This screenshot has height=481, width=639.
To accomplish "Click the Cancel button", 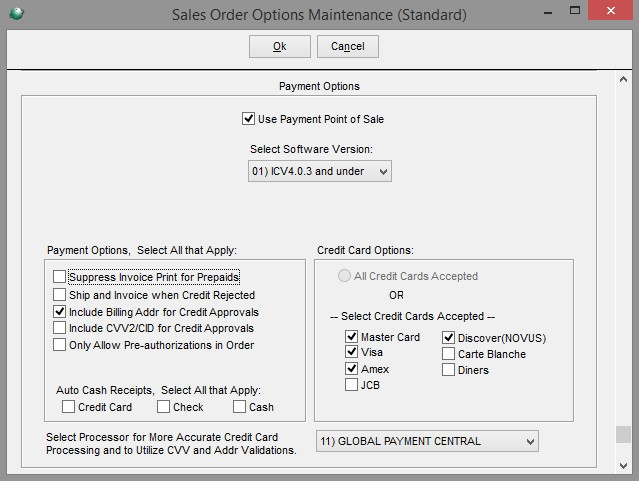I will point(348,46).
